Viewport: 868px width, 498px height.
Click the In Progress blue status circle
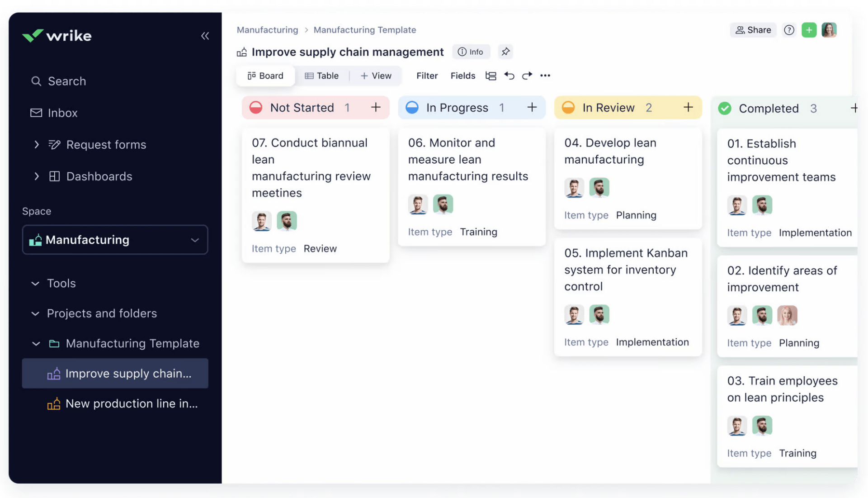click(x=412, y=107)
